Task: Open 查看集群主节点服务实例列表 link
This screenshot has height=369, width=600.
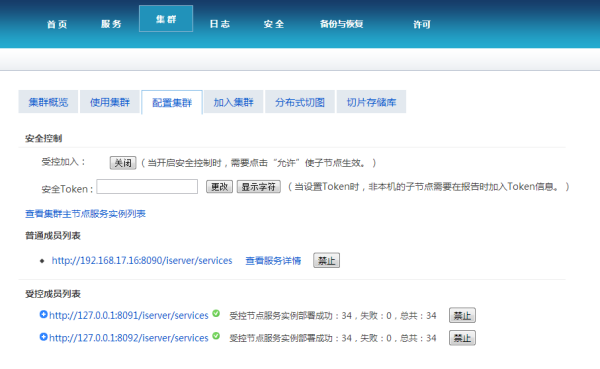Action: tap(85, 214)
